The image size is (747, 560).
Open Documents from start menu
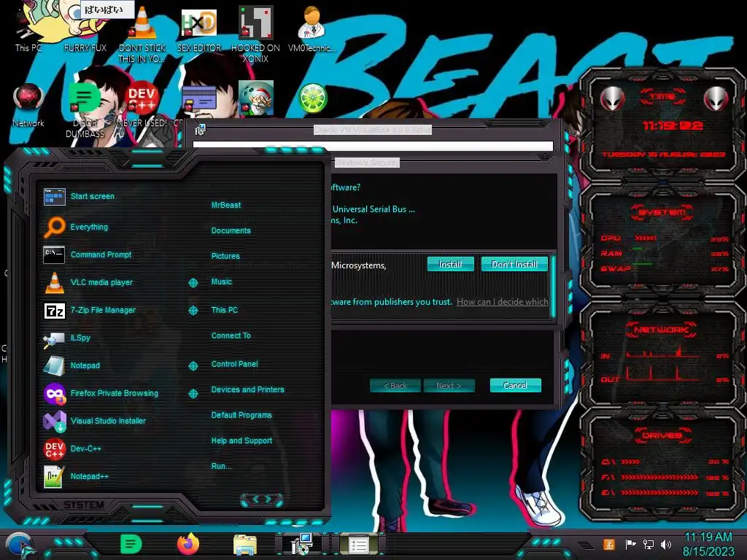pyautogui.click(x=231, y=230)
